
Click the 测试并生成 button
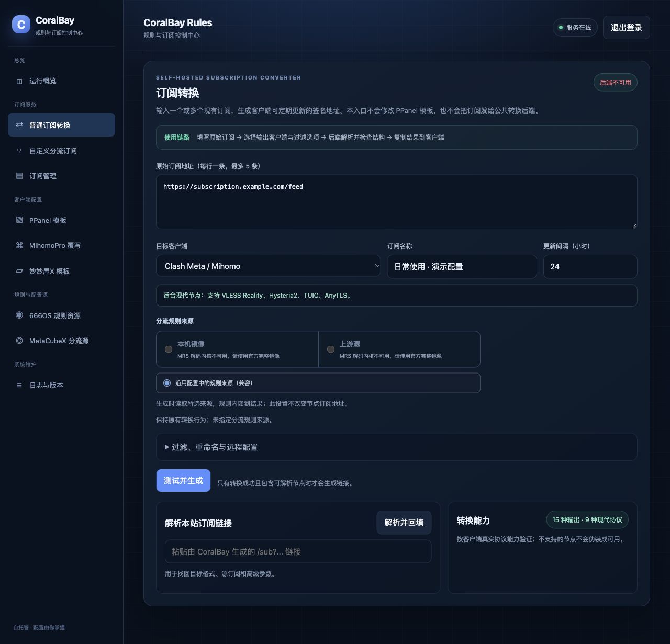[183, 480]
